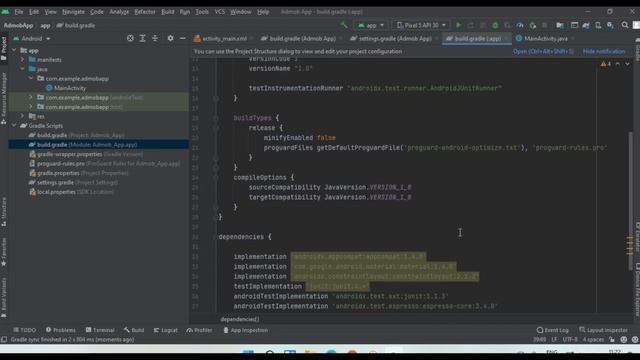Open the Problems tool window
This screenshot has width=640, height=360.
60,330
